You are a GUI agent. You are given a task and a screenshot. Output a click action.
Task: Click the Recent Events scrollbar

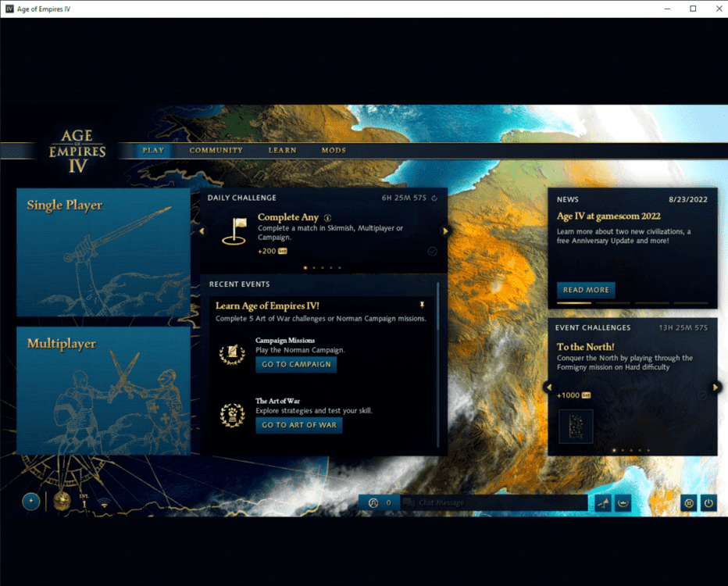tap(438, 365)
